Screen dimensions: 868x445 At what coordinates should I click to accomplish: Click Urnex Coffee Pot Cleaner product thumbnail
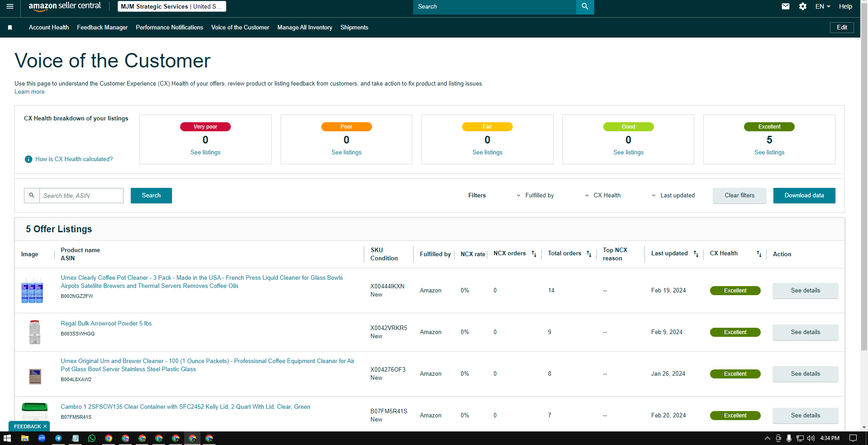pyautogui.click(x=32, y=291)
